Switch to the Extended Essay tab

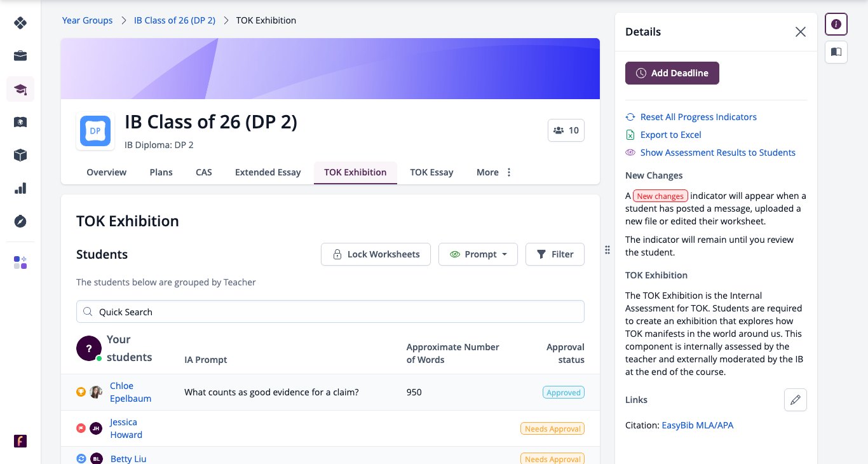coord(268,172)
